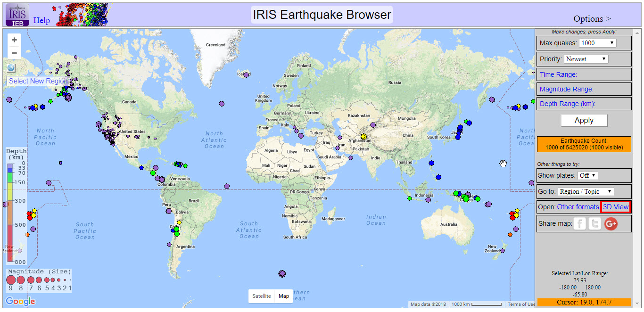Screen dimensions: 644x312
Task: Expand the Depth Range (km) setting
Action: tap(568, 104)
